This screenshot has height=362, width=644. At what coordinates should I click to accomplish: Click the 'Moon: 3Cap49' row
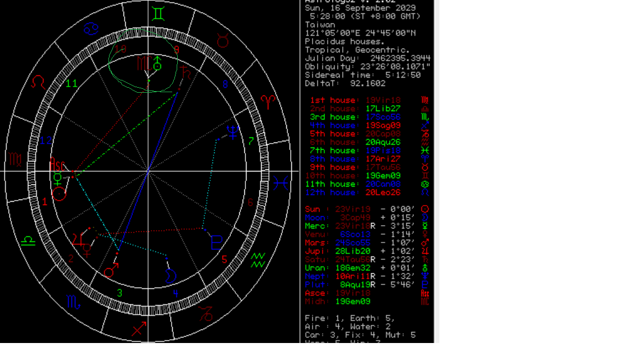367,217
